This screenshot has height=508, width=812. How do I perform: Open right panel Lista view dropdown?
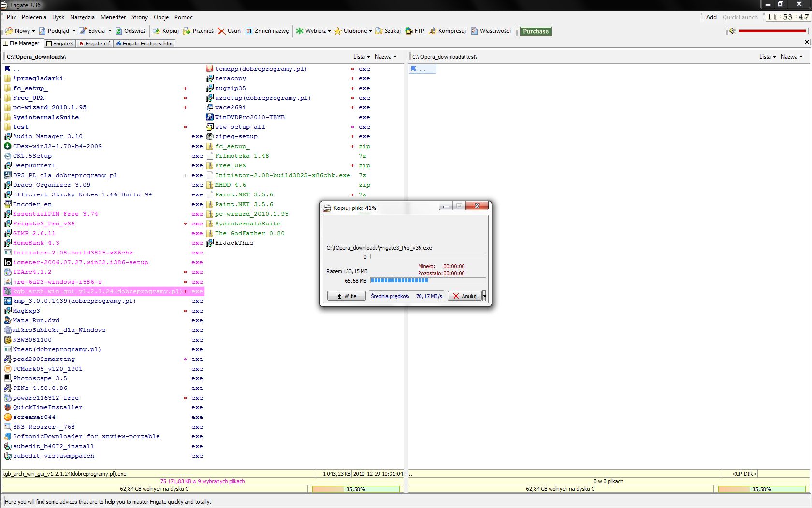767,57
